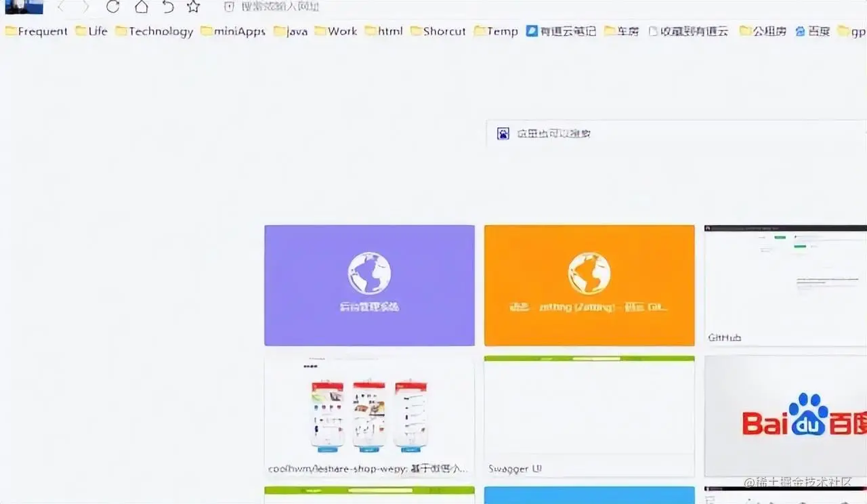Click the undo closed-tab arrow icon
The width and height of the screenshot is (867, 504).
(x=168, y=7)
